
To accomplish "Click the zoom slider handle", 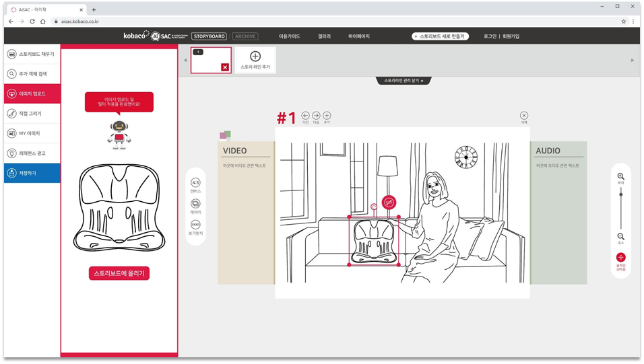I will 620,194.
